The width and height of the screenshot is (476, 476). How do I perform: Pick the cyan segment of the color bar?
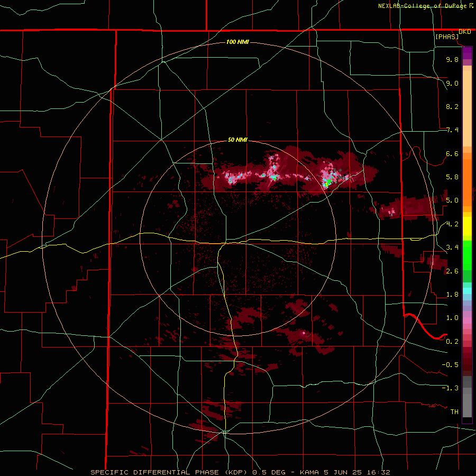pyautogui.click(x=467, y=290)
